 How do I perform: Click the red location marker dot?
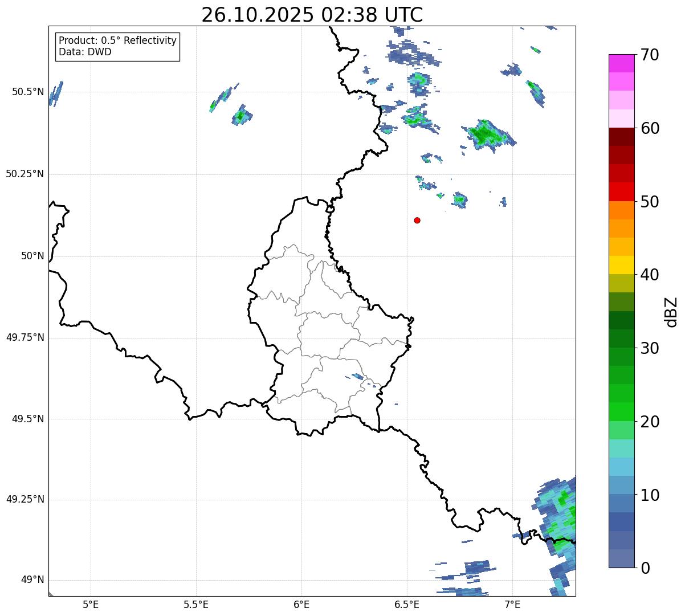(417, 220)
